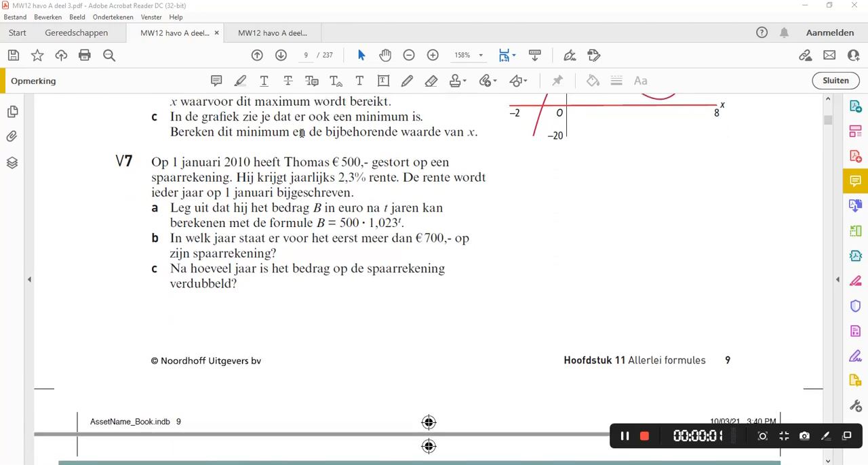The height and width of the screenshot is (465, 868).
Task: Add file to starred favorites
Action: point(37,56)
